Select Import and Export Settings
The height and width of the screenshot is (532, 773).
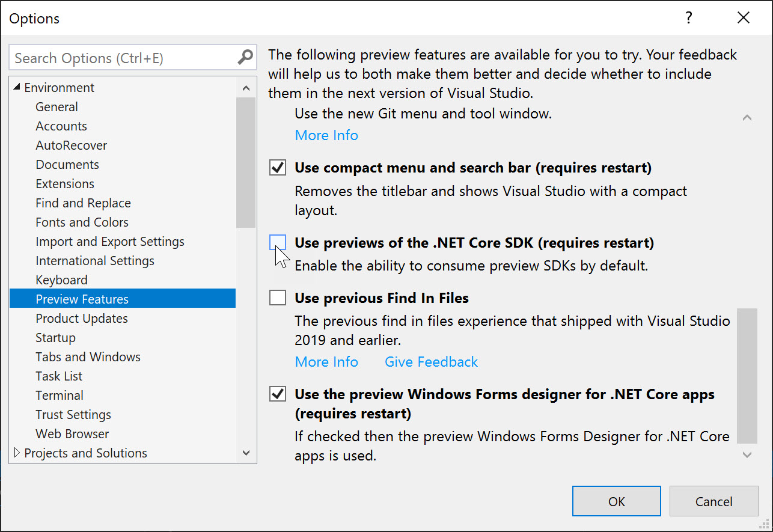click(110, 242)
